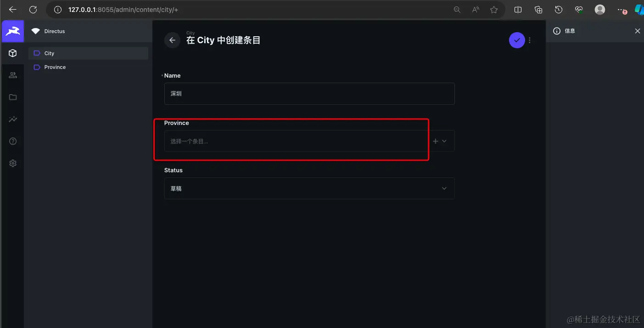Select the Province collection in navigation
This screenshot has height=328, width=644.
click(88, 67)
